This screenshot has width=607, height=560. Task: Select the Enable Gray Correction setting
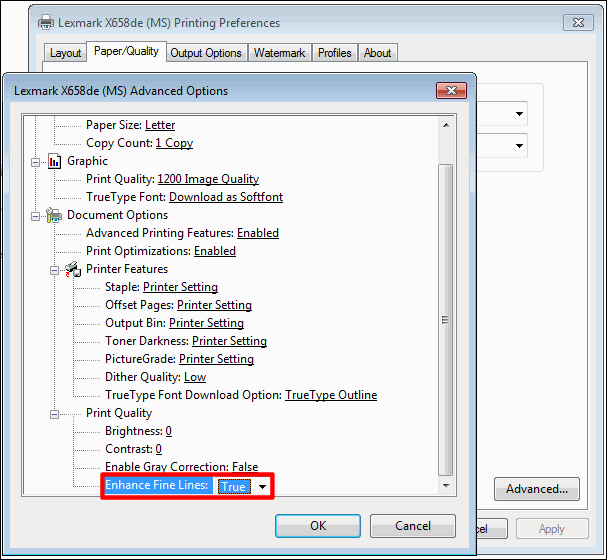pyautogui.click(x=181, y=467)
